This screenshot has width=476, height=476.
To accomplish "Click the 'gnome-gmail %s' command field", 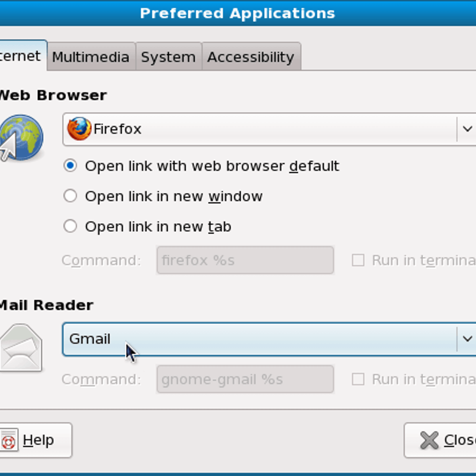I will [245, 379].
